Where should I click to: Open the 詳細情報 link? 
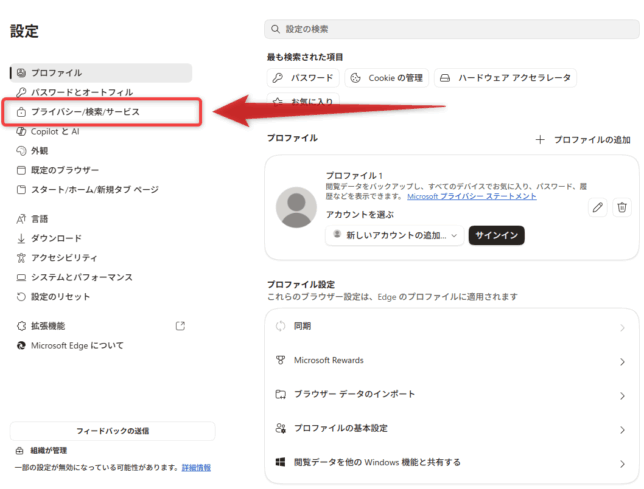196,468
